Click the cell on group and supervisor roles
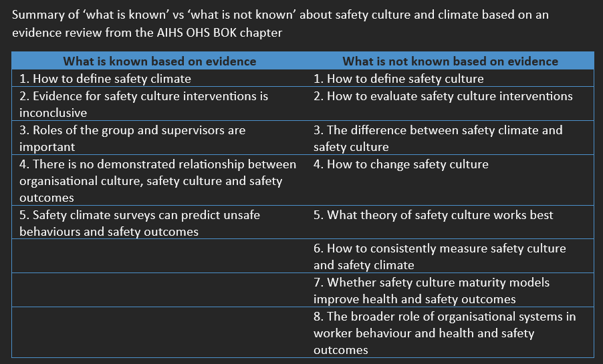The width and height of the screenshot is (603, 364). point(132,138)
